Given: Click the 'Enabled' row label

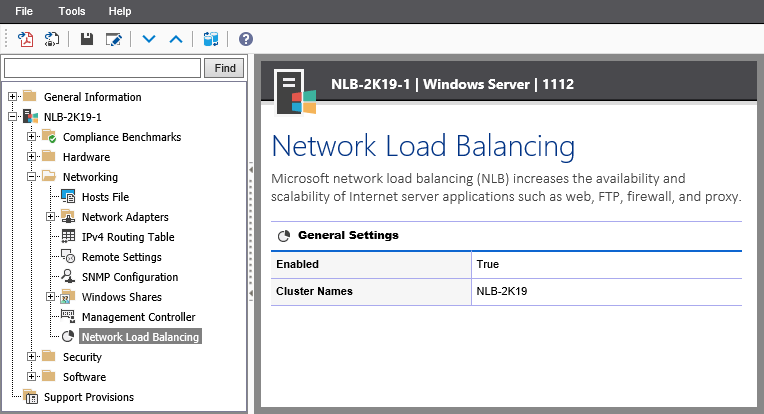Looking at the screenshot, I should pyautogui.click(x=297, y=264).
